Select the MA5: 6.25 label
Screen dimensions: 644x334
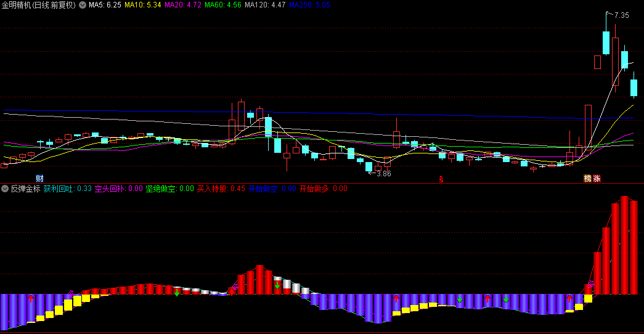pyautogui.click(x=105, y=5)
